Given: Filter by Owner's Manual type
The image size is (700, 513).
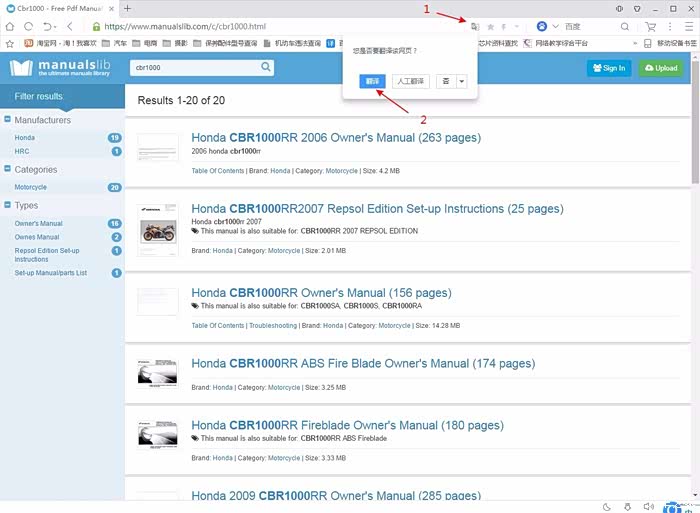Looking at the screenshot, I should click(x=38, y=224).
